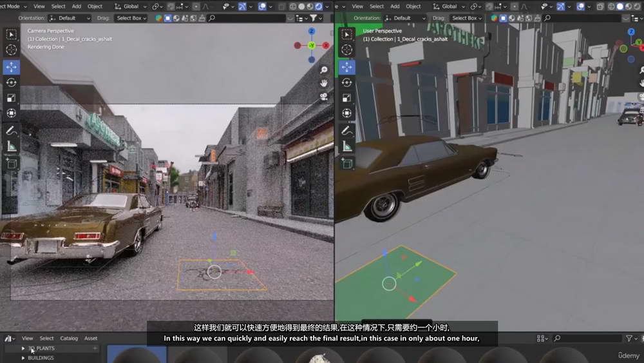Switch right viewport to solid shading
This screenshot has height=363, width=644.
tap(620, 6)
